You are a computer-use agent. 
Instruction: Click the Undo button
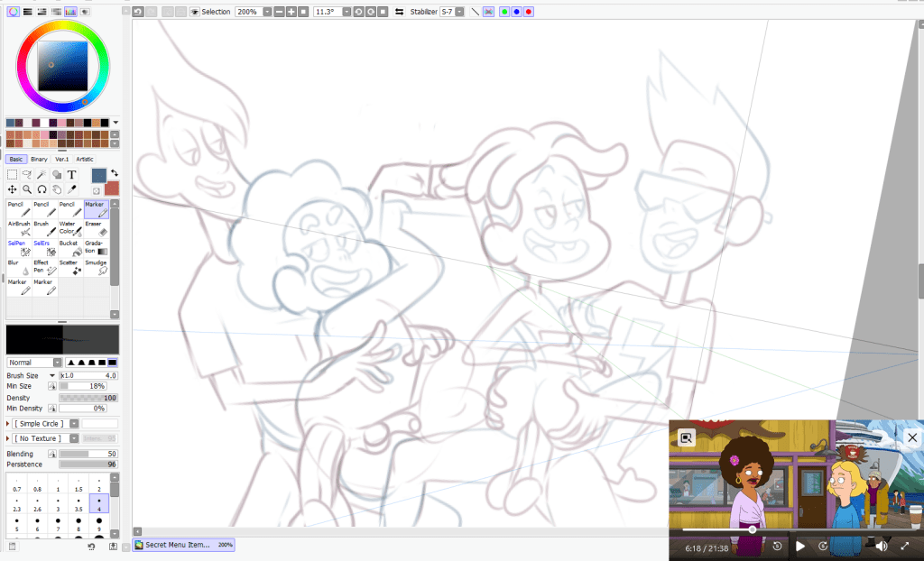[x=137, y=12]
